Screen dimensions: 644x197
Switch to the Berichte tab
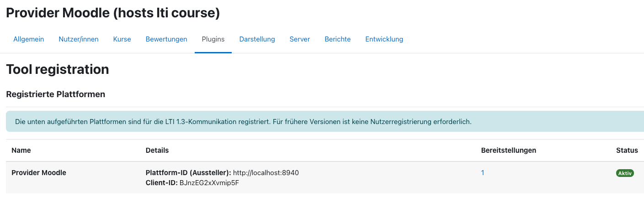[337, 39]
